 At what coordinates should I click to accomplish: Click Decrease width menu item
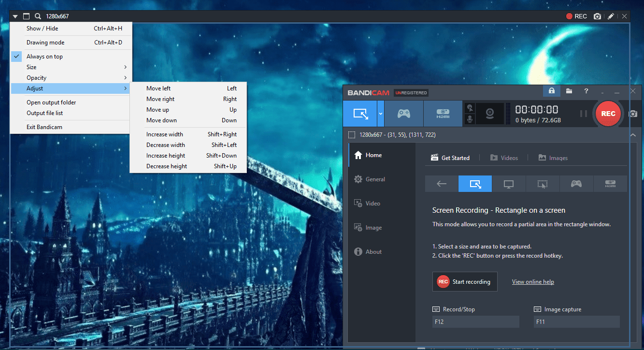pyautogui.click(x=188, y=145)
